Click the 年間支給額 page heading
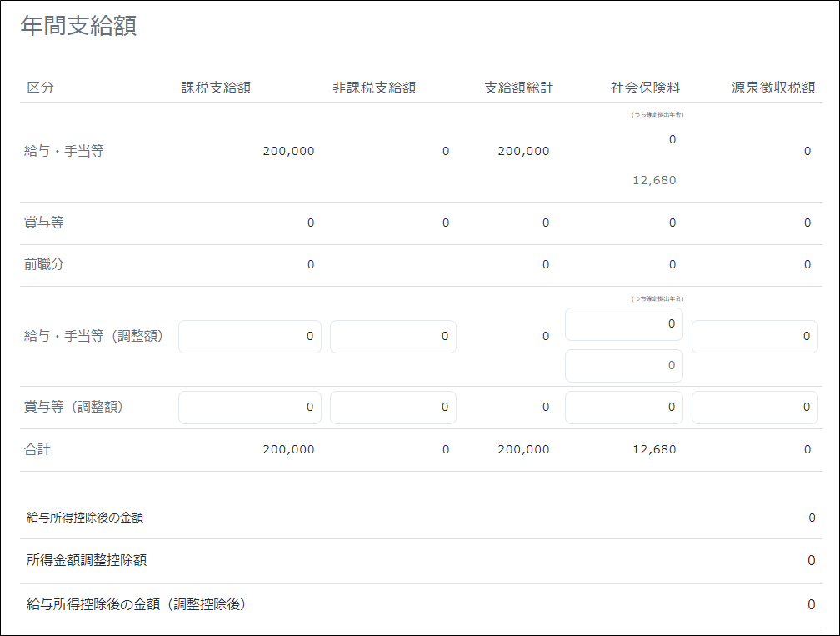The height and width of the screenshot is (636, 840). tap(78, 26)
